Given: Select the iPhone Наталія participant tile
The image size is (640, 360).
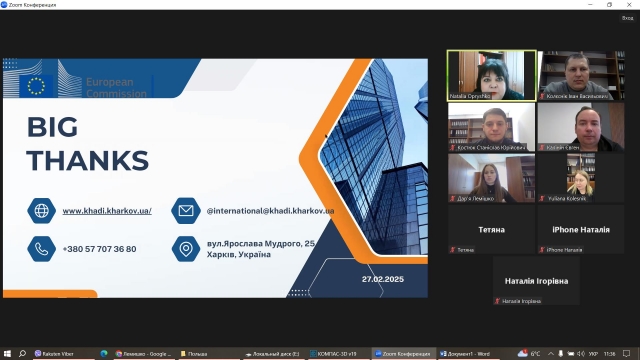Looking at the screenshot, I should pyautogui.click(x=581, y=229).
